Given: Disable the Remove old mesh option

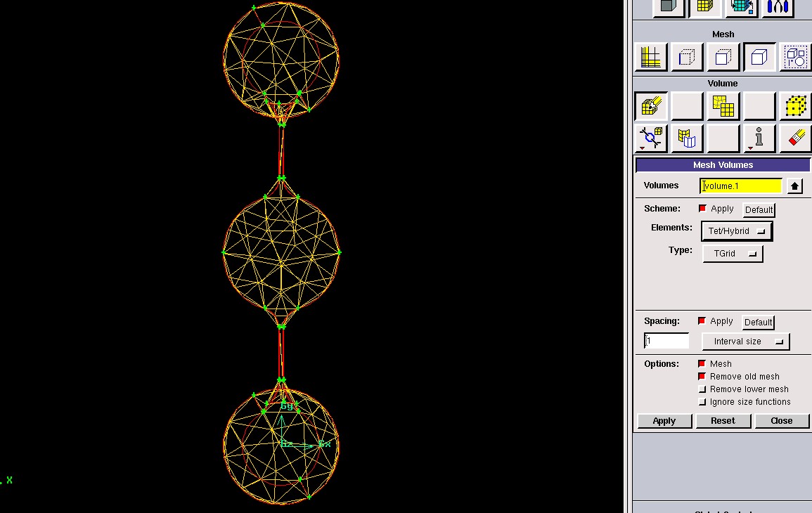Looking at the screenshot, I should tap(702, 377).
